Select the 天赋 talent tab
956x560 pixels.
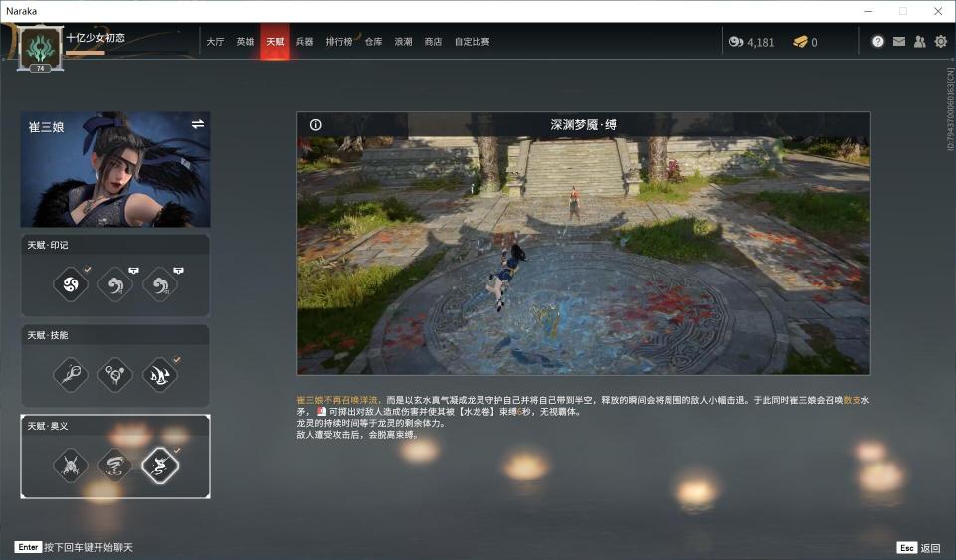[275, 42]
